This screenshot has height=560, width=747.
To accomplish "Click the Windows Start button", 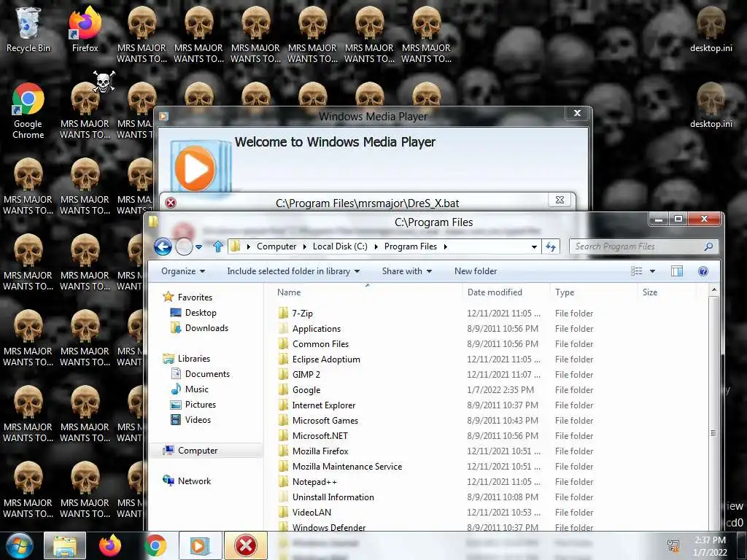I will [x=20, y=545].
